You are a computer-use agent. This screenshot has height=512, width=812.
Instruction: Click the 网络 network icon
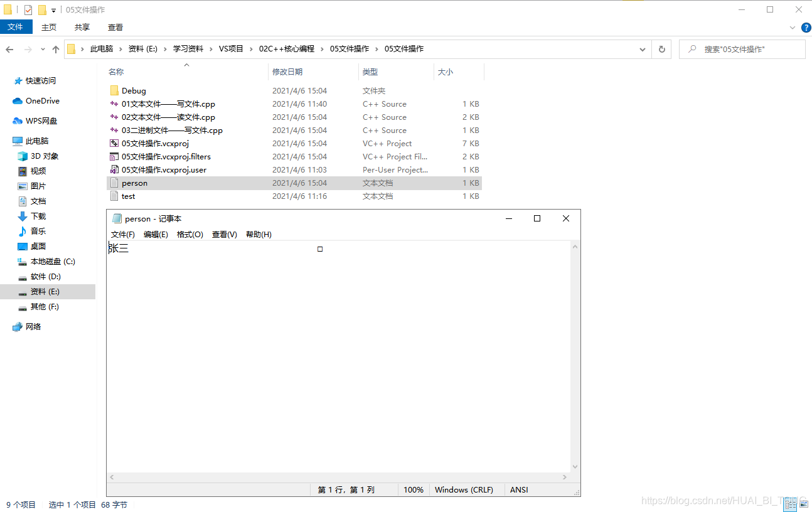click(18, 327)
